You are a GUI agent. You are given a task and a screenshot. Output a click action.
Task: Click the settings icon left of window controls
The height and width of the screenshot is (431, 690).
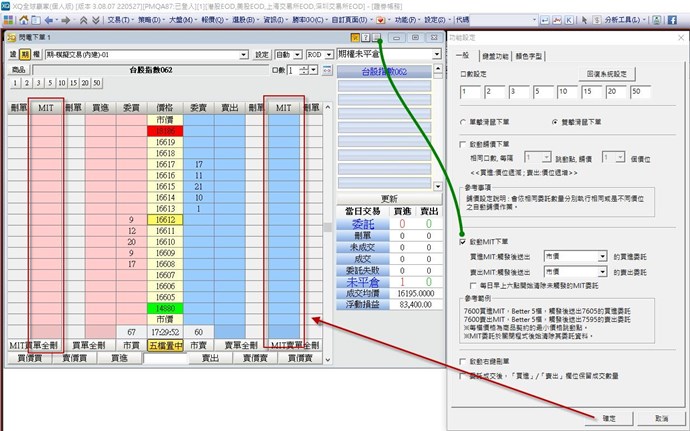(377, 37)
